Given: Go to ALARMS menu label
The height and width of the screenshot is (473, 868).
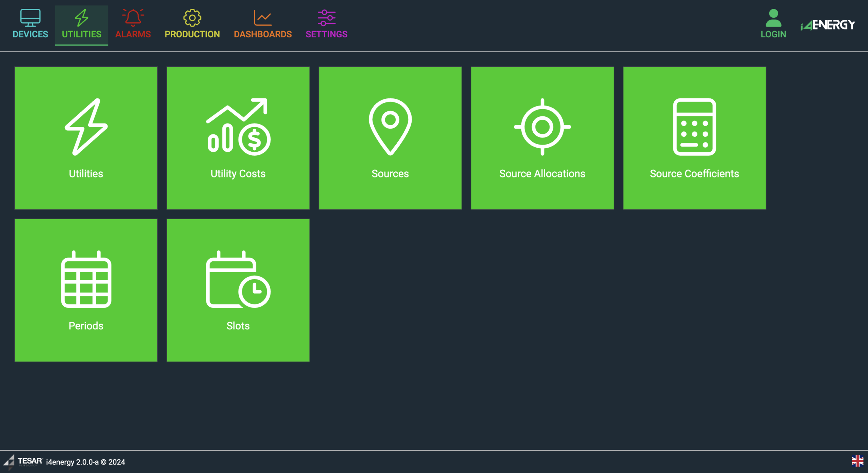Looking at the screenshot, I should coord(133,34).
